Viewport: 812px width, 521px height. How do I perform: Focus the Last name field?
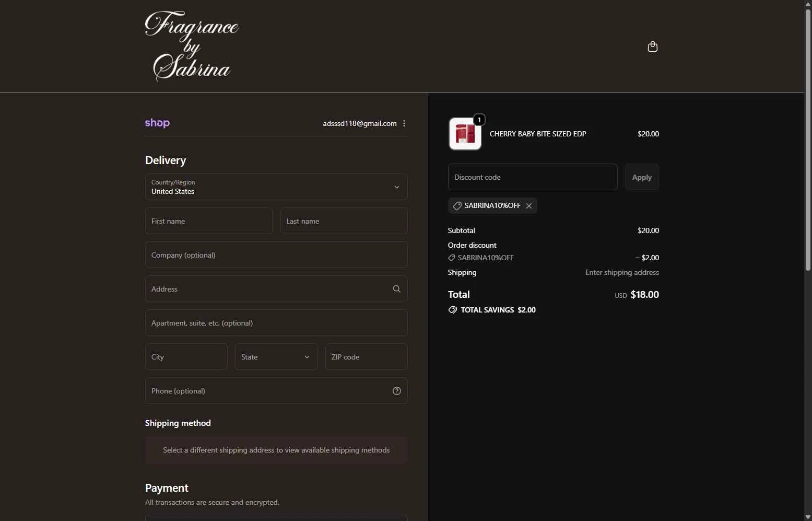[x=344, y=221]
